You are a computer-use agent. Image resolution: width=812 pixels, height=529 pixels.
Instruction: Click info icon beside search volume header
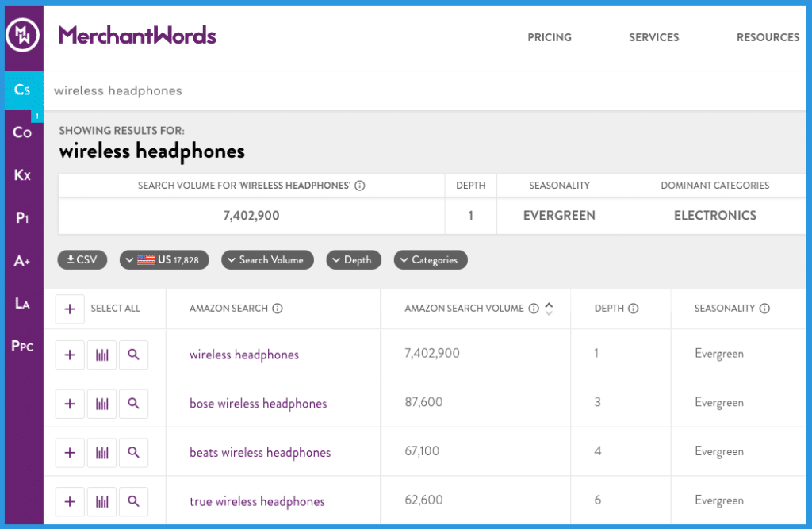click(360, 186)
